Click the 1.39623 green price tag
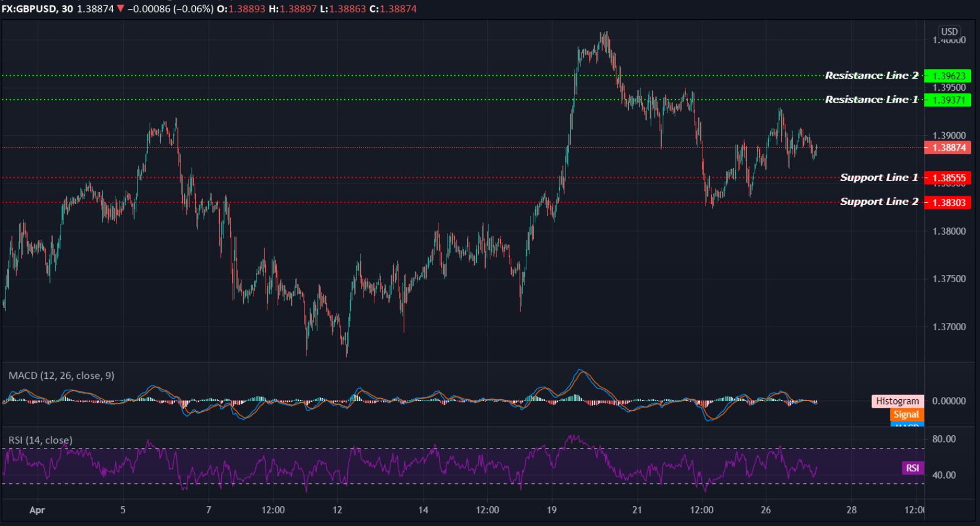 [948, 76]
